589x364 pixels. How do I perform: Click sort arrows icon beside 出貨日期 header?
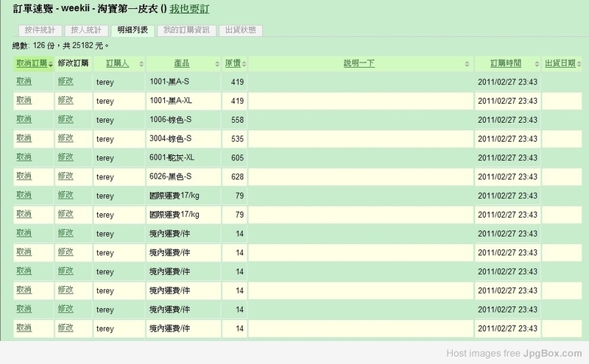tap(579, 64)
